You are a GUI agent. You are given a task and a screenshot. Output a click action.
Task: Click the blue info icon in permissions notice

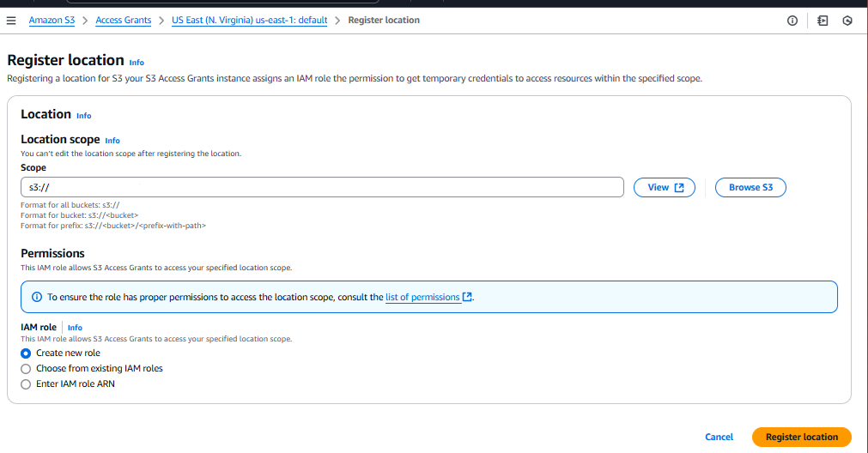[x=36, y=297]
